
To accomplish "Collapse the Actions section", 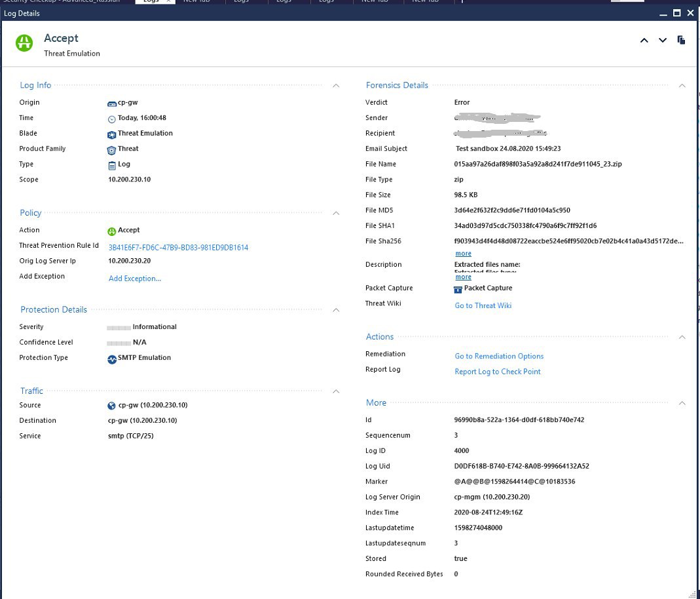I will coord(682,337).
